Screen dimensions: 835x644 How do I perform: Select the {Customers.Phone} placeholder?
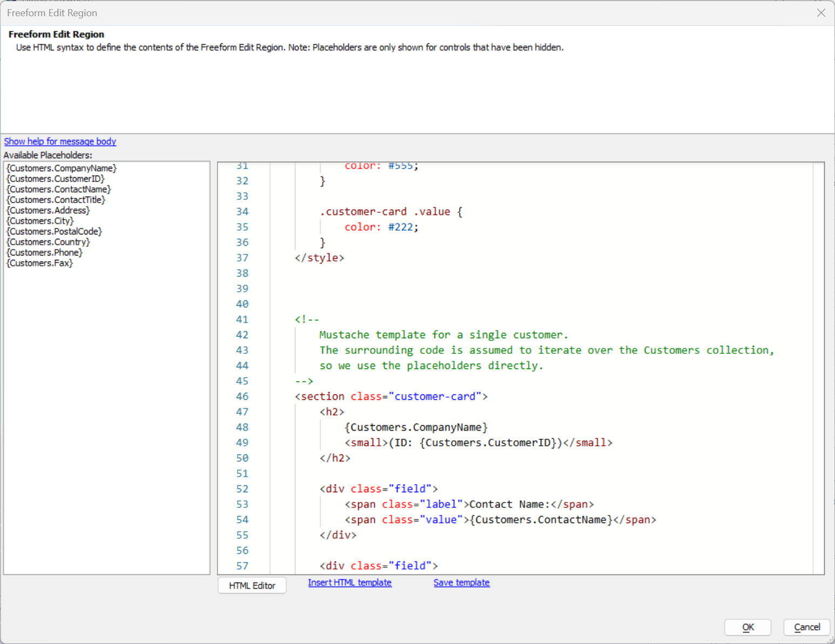click(x=44, y=252)
